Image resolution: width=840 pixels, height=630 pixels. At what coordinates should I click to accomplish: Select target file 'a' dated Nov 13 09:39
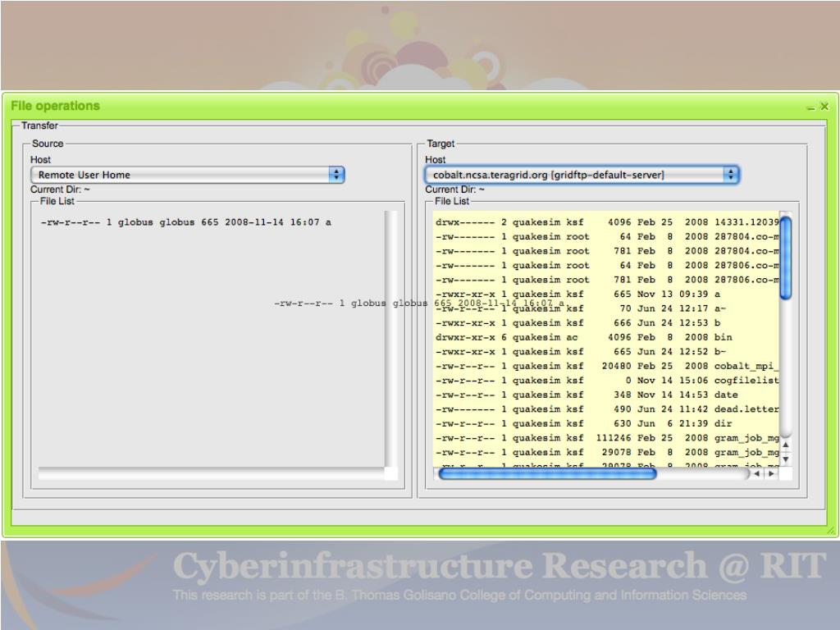click(x=606, y=294)
